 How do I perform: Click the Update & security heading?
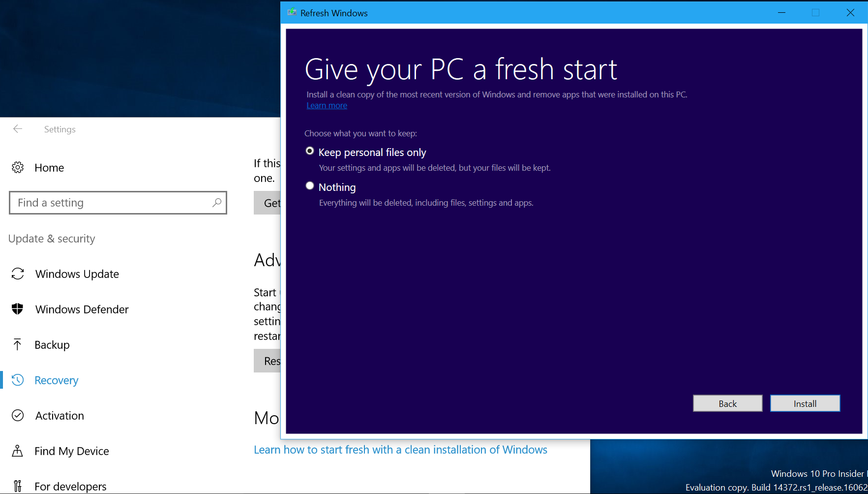pos(52,239)
